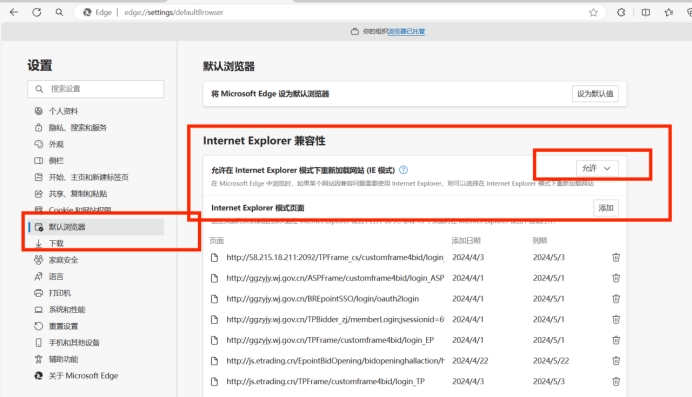Screen dimensions: 692x397
Task: Click the js.etrading.cn login_TP URL
Action: [x=325, y=382]
